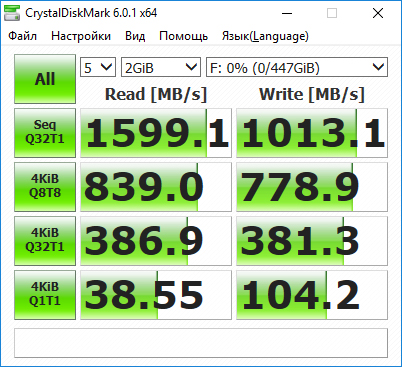Close the CrystalDiskMark window
402x367 pixels.
click(378, 13)
